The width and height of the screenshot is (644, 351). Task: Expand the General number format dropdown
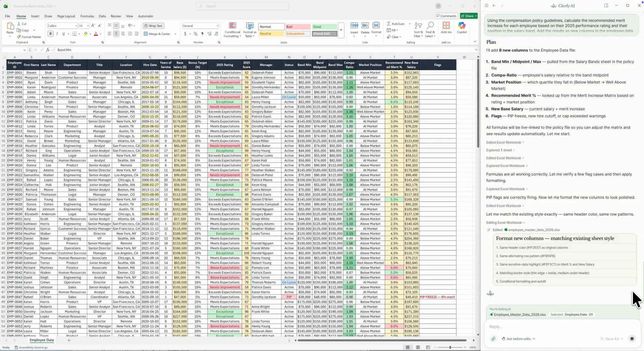click(x=217, y=26)
